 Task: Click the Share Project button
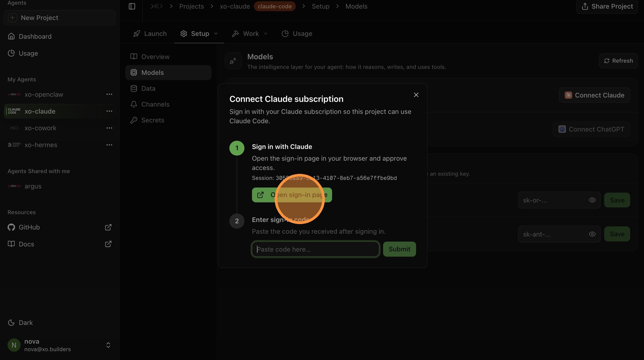tap(607, 6)
